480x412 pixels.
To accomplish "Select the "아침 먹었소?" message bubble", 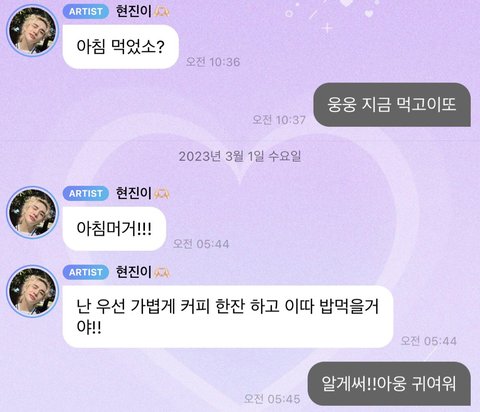I will (x=121, y=47).
